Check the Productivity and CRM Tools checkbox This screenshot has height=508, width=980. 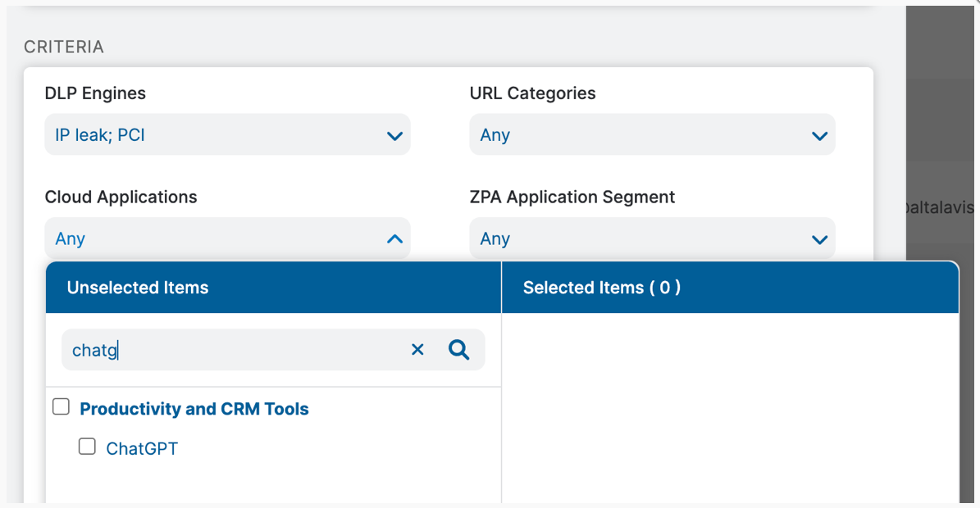62,407
